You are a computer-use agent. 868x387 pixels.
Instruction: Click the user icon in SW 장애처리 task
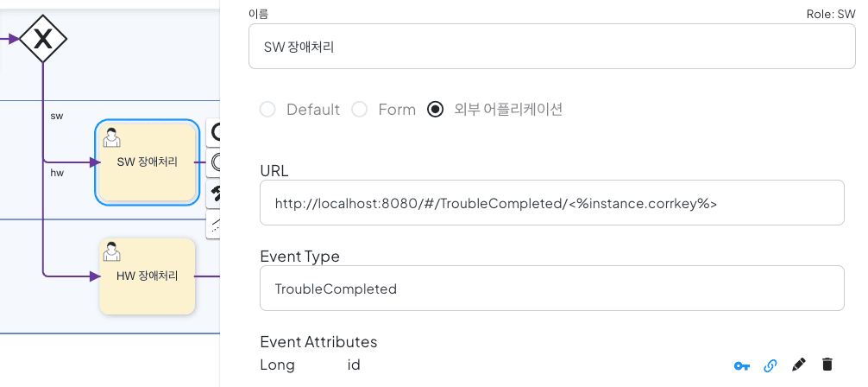[112, 138]
